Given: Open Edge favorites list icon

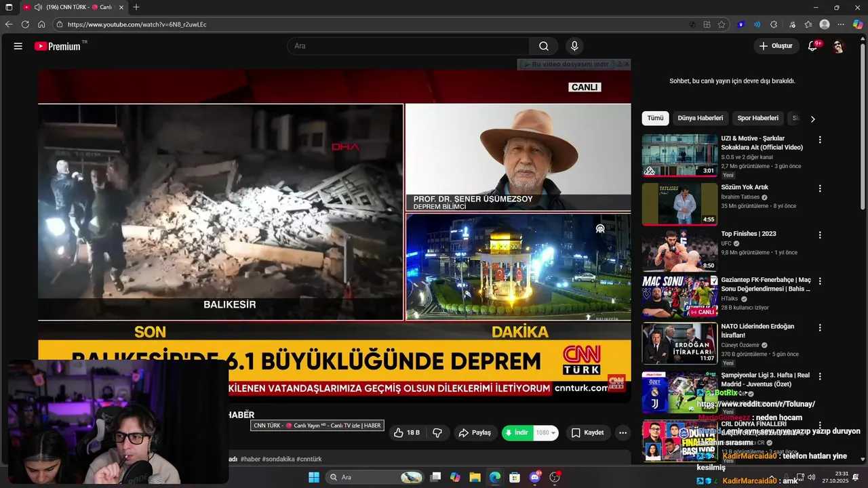Looking at the screenshot, I should coord(808,24).
